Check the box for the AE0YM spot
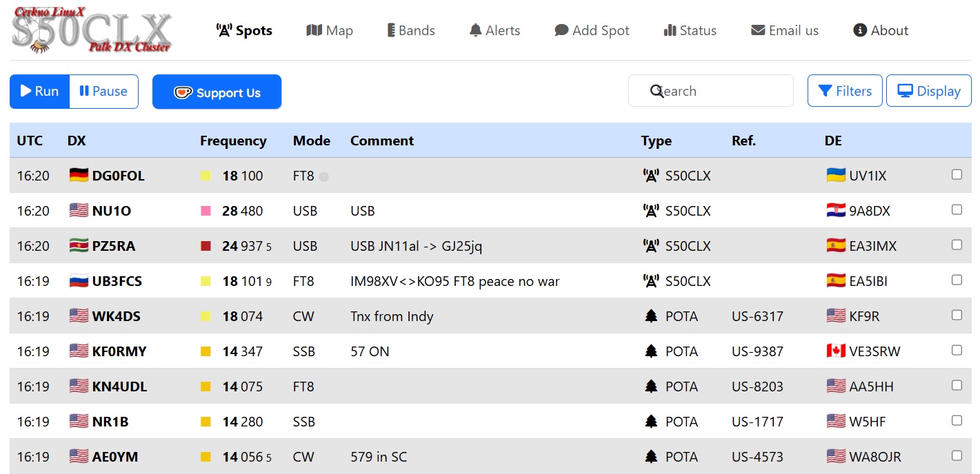The image size is (980, 474). point(957,455)
